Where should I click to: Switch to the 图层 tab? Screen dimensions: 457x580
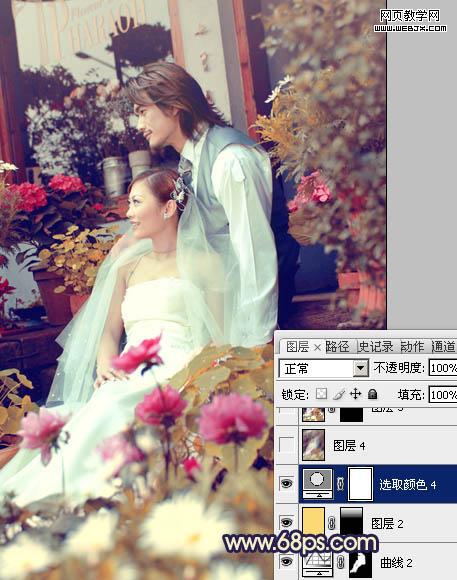coord(298,347)
